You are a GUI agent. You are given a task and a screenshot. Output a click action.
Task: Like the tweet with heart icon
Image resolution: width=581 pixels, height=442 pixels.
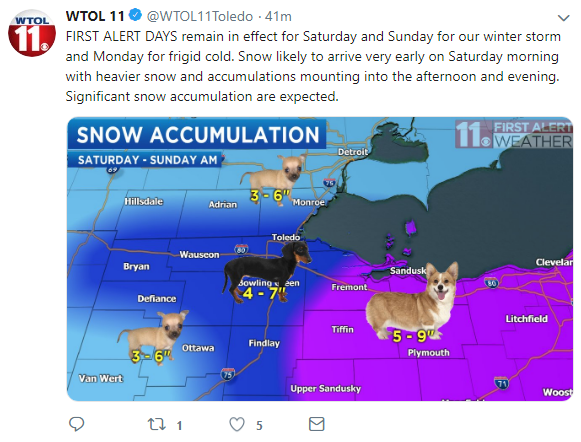237,424
